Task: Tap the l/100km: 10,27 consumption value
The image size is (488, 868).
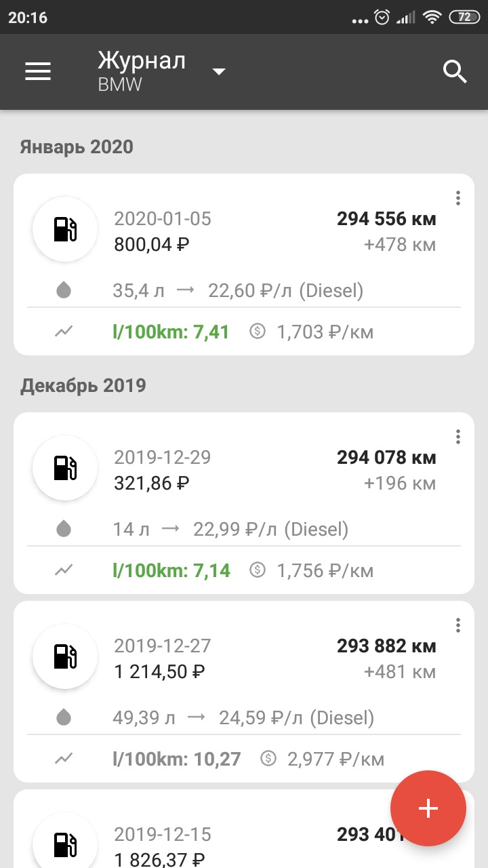Action: click(176, 759)
